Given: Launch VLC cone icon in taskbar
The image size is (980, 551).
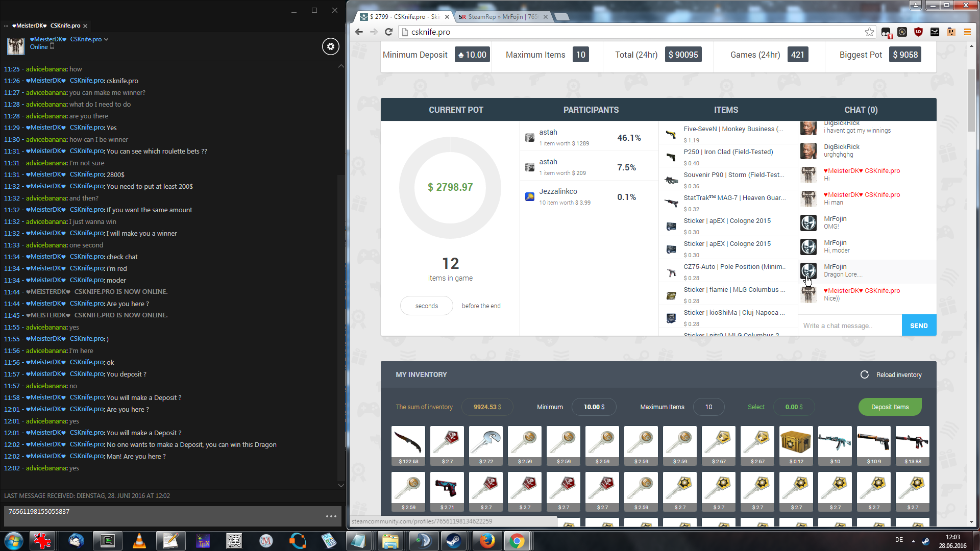Looking at the screenshot, I should click(139, 540).
